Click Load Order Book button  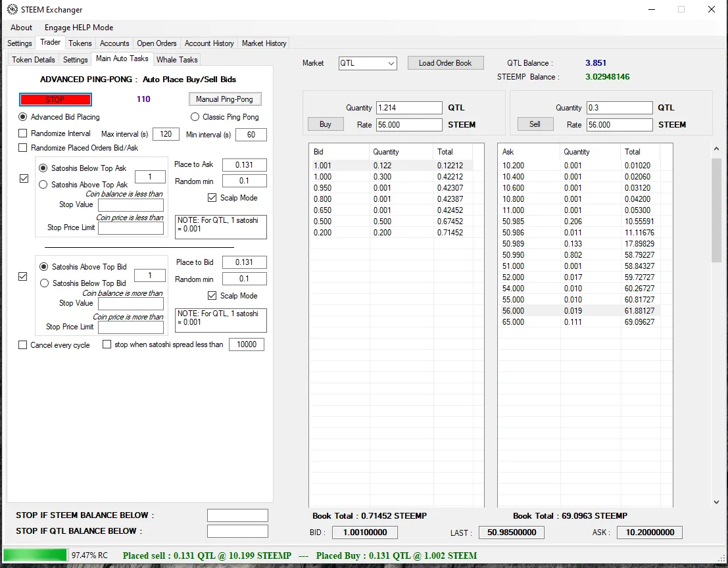point(445,62)
